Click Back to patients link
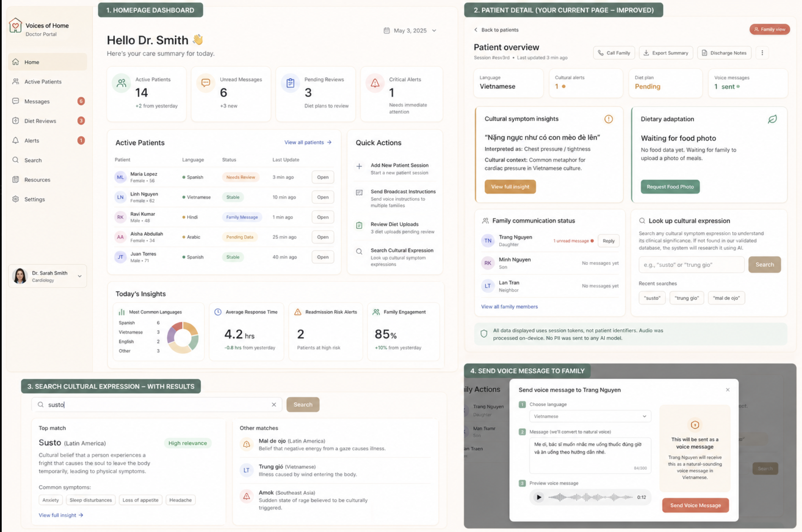 [496, 30]
